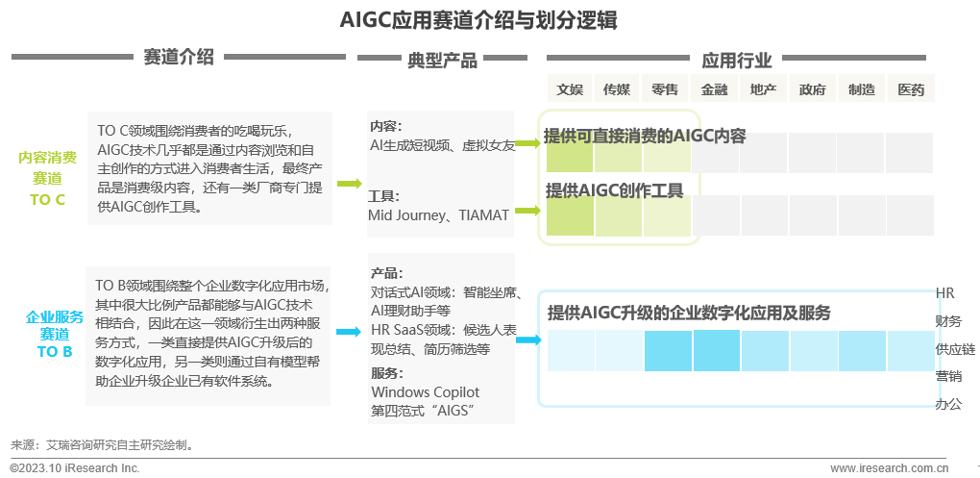Image resolution: width=980 pixels, height=478 pixels.
Task: Click the green arrow after the TO C description
Action: click(350, 184)
